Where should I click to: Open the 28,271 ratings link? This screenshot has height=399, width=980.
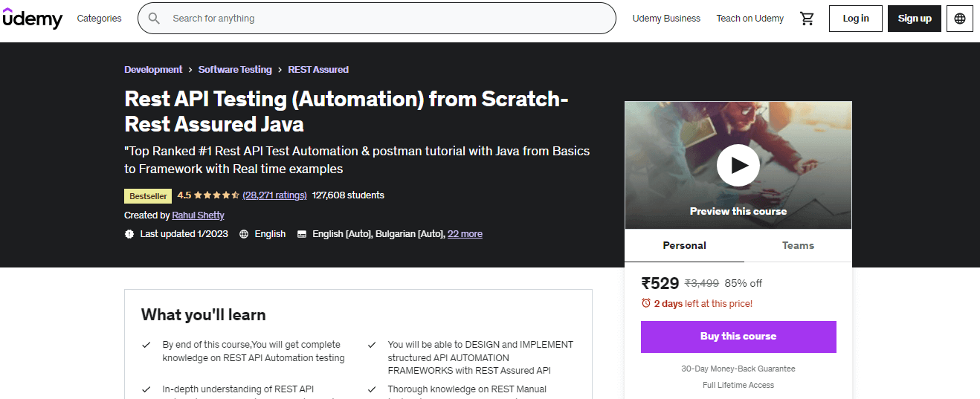(x=275, y=195)
